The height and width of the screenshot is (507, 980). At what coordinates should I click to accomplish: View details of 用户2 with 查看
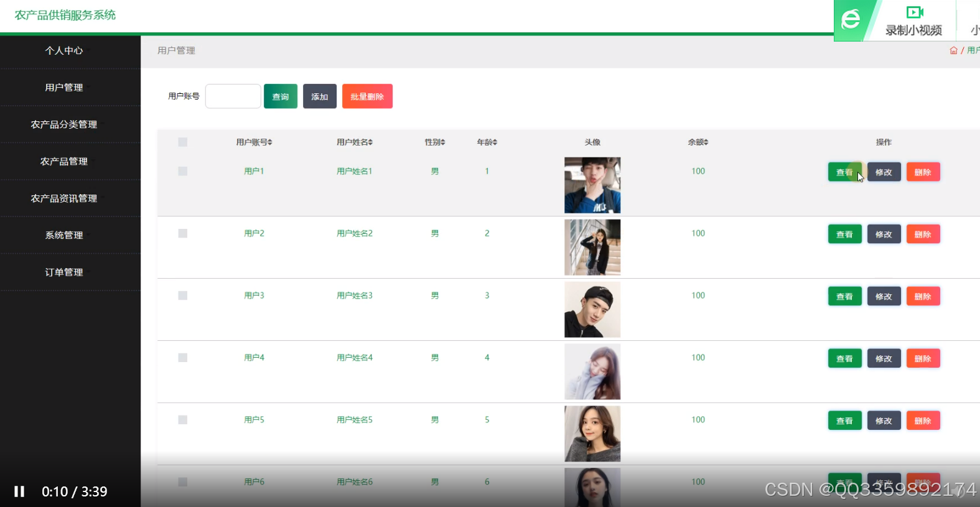[x=844, y=235]
